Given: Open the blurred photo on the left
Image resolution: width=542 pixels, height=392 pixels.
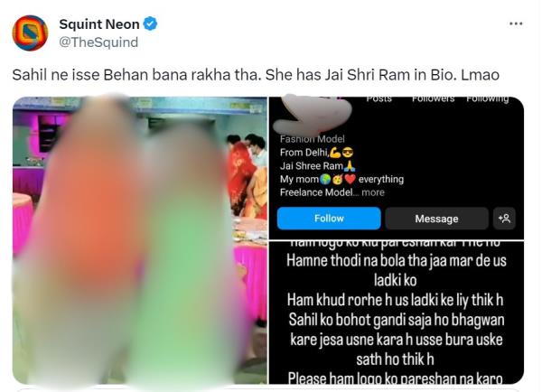Looking at the screenshot, I should click(140, 240).
